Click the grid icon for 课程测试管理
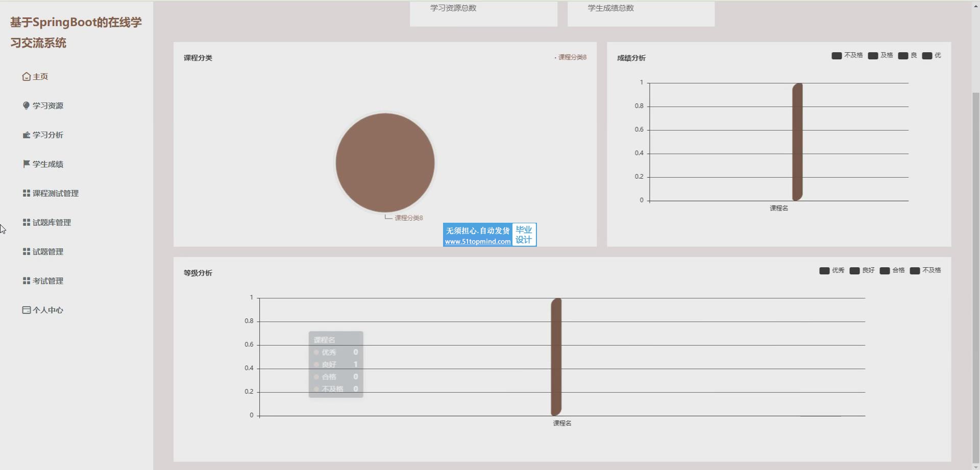 pos(27,193)
